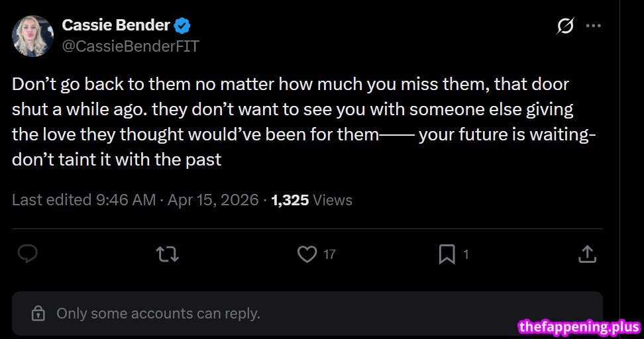Click the Grok slashed-circle icon

coord(565,26)
